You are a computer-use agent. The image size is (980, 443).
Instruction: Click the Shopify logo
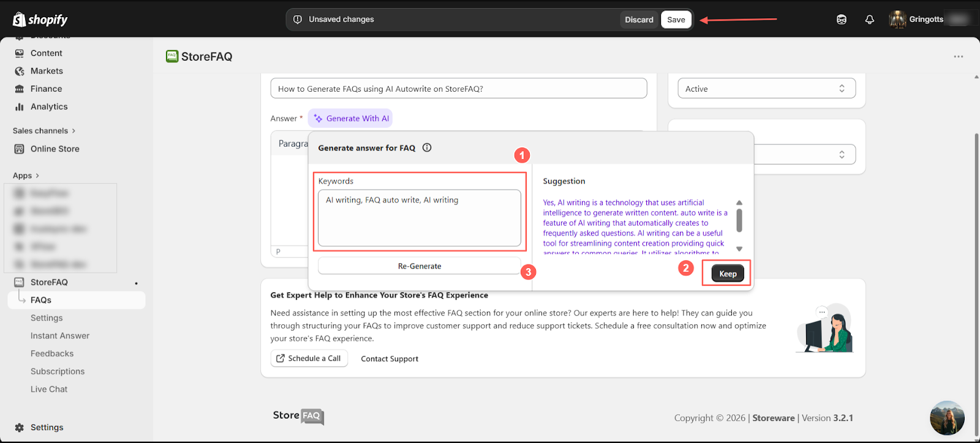[x=40, y=20]
